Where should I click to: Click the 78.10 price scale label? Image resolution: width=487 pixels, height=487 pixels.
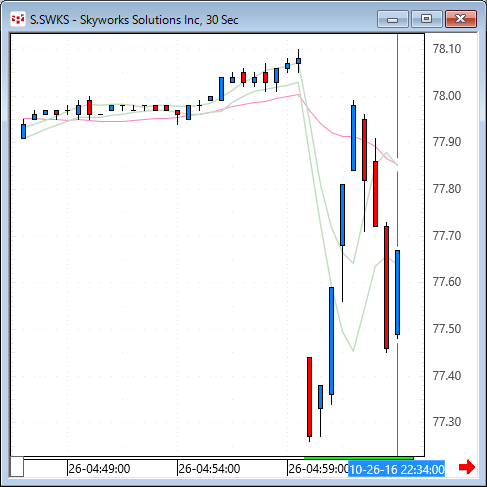click(x=447, y=49)
